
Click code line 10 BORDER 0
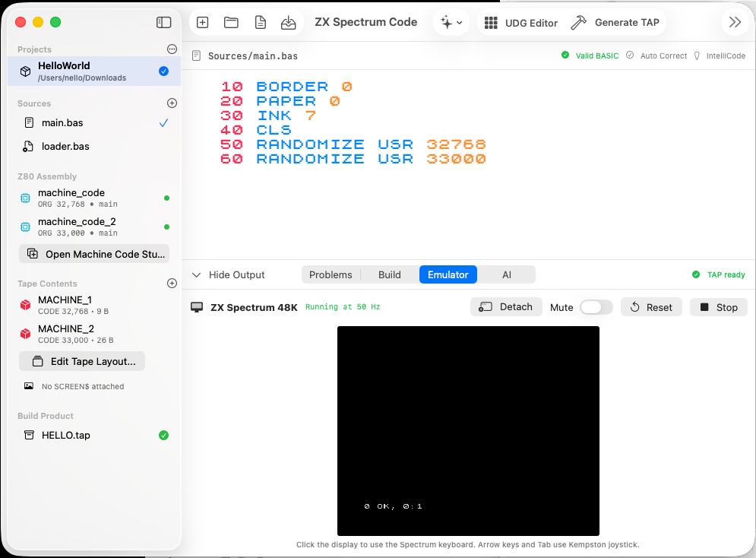(286, 87)
